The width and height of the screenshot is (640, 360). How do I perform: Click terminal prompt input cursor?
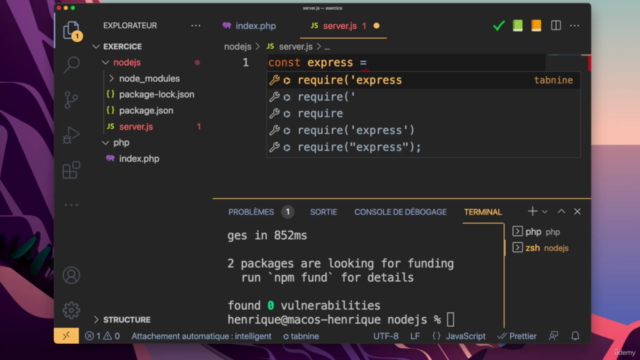450,320
